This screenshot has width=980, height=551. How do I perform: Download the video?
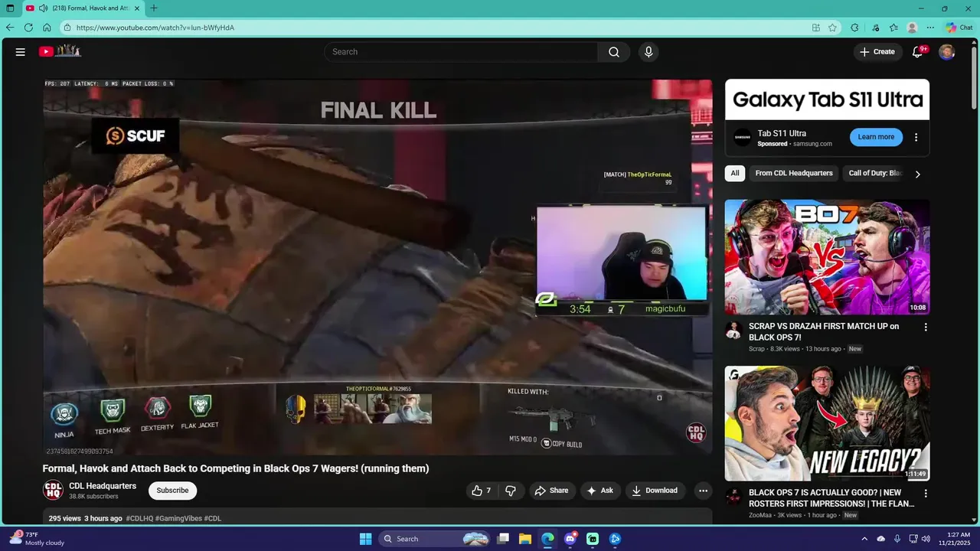coord(655,491)
